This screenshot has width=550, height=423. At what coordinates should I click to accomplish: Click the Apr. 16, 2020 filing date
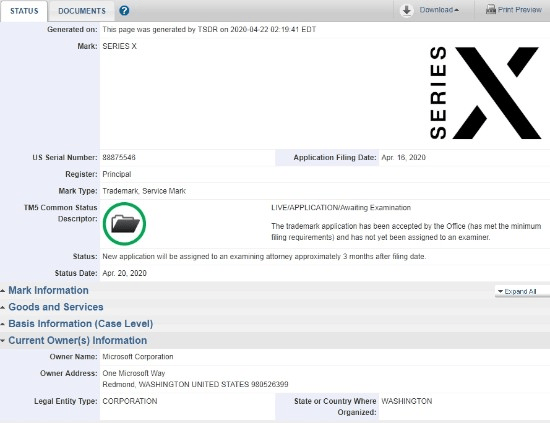click(x=403, y=157)
